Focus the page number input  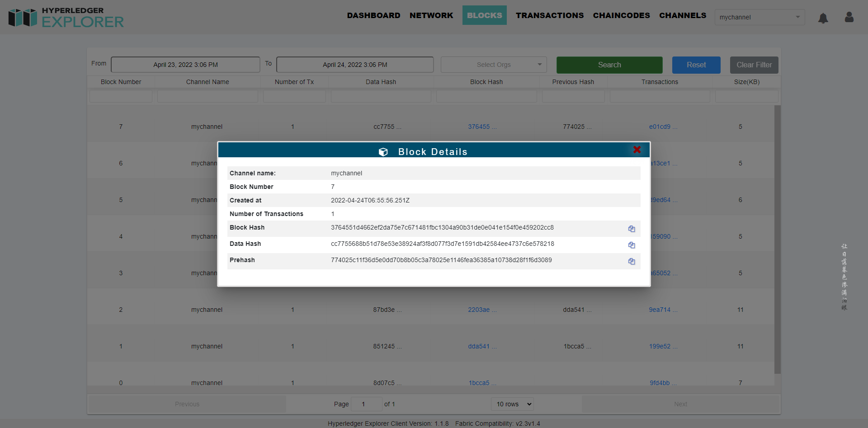point(366,404)
